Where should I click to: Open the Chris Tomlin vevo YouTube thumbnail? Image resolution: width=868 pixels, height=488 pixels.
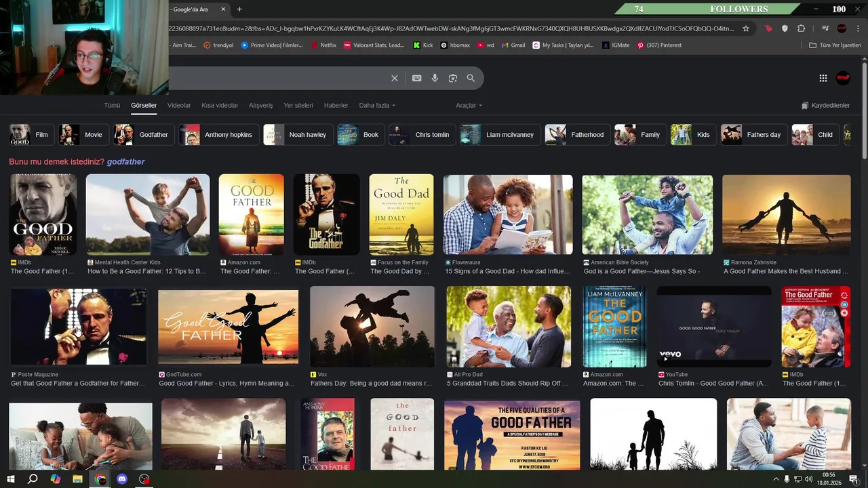pyautogui.click(x=714, y=327)
